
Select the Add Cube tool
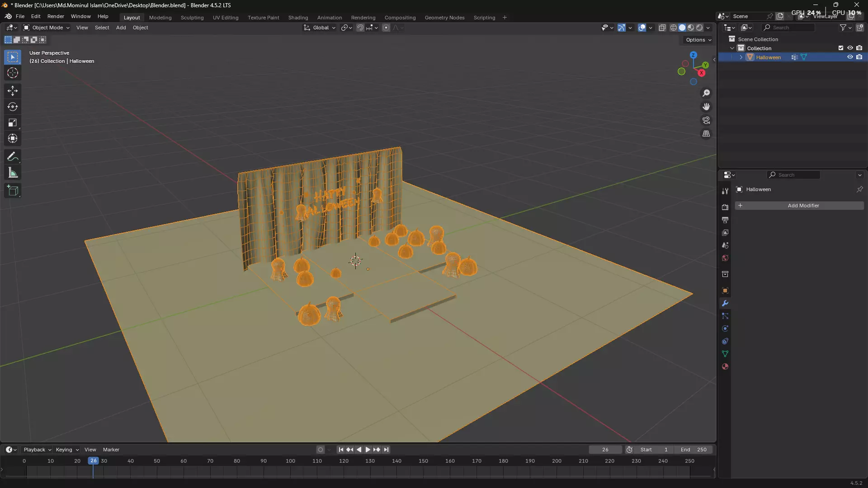tap(13, 191)
